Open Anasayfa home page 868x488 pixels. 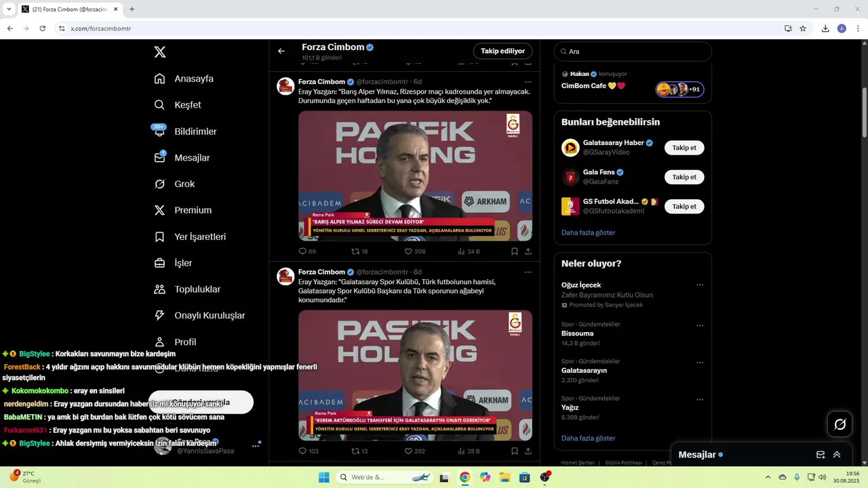click(184, 79)
